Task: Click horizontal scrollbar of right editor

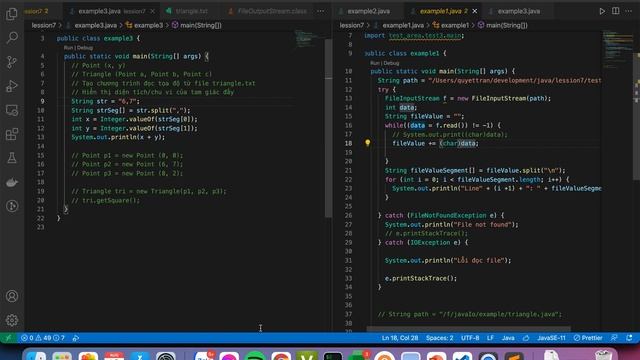Action: (x=468, y=329)
